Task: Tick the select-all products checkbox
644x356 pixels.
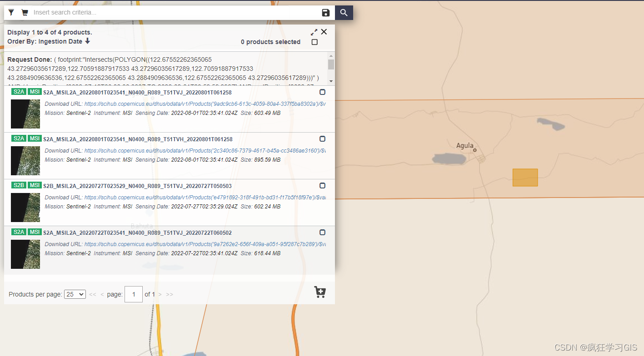Action: (x=315, y=42)
